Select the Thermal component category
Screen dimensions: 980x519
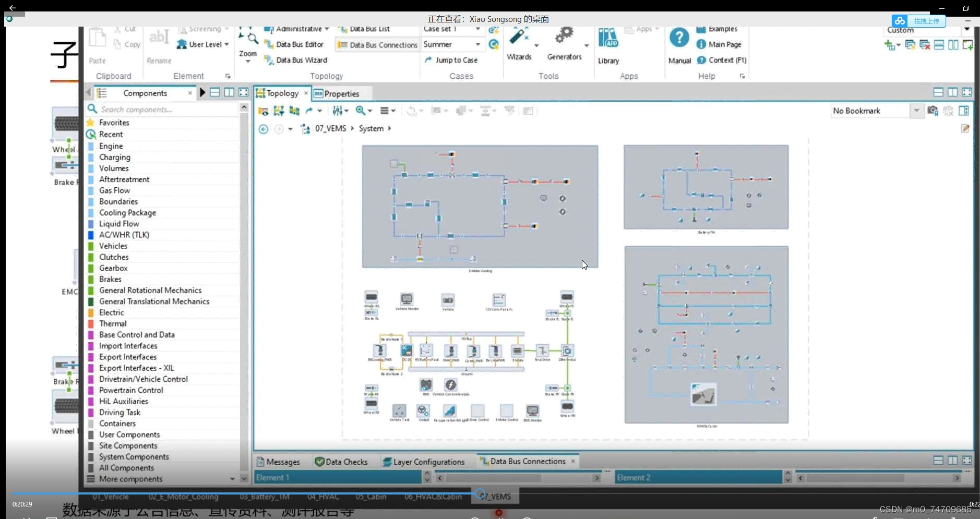click(x=113, y=323)
